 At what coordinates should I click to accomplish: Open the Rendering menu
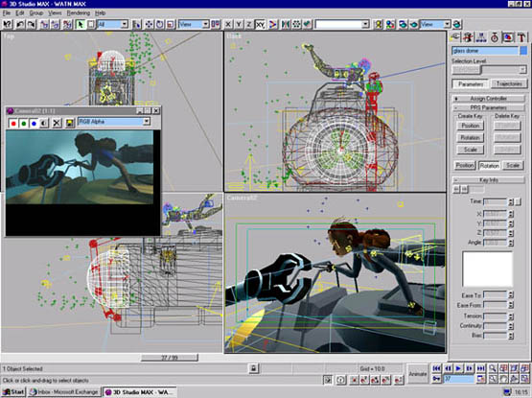click(79, 12)
